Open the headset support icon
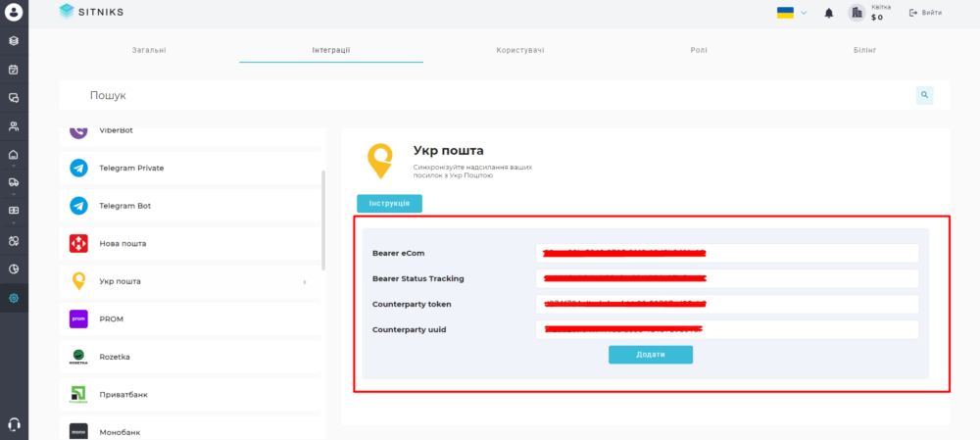Image resolution: width=980 pixels, height=440 pixels. 14,423
